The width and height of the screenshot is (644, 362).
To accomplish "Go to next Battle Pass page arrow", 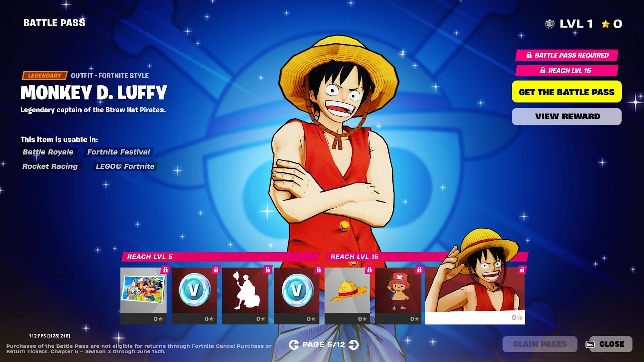I will [354, 344].
